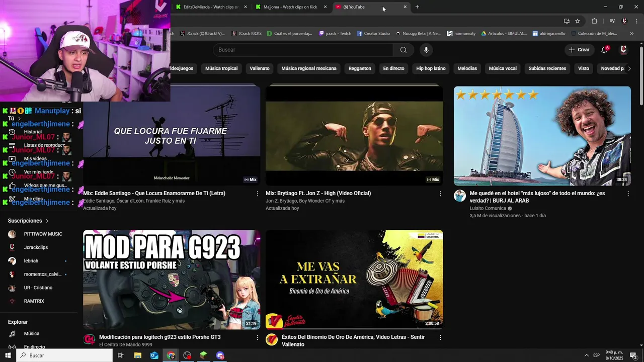Expand the Tú section in the sidebar
644x362 pixels.
(x=19, y=119)
